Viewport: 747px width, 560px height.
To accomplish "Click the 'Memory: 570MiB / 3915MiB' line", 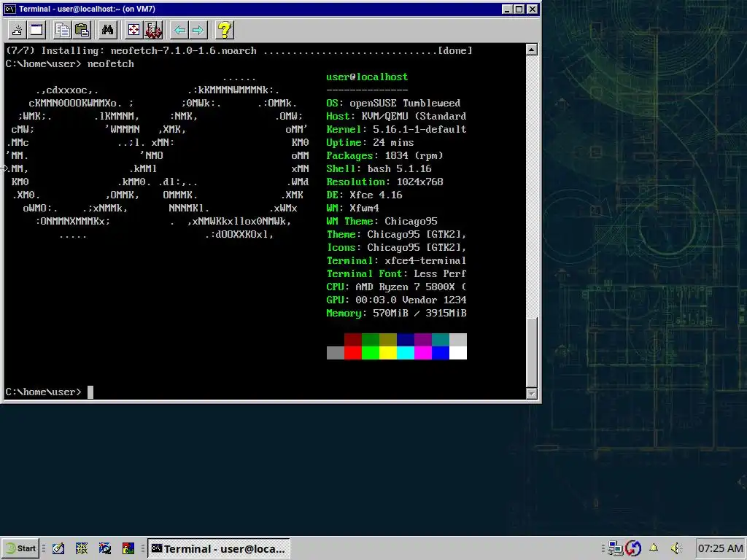I will coord(396,313).
